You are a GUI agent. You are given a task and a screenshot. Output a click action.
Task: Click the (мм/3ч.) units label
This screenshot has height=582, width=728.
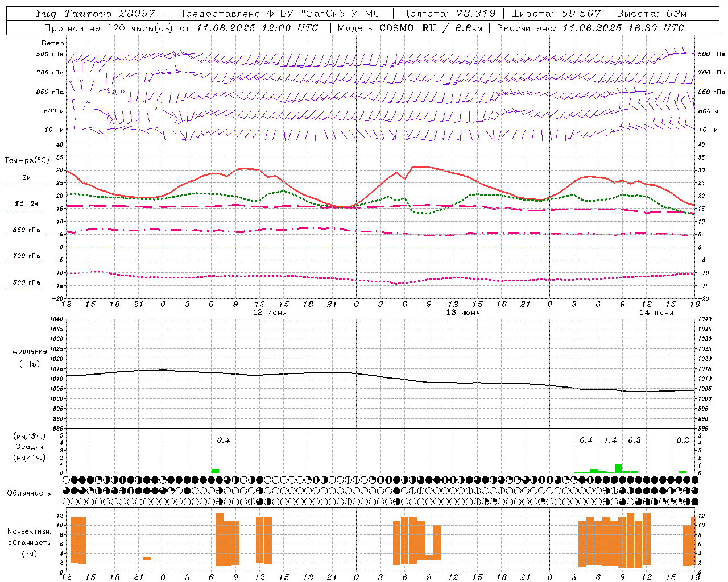pos(30,436)
